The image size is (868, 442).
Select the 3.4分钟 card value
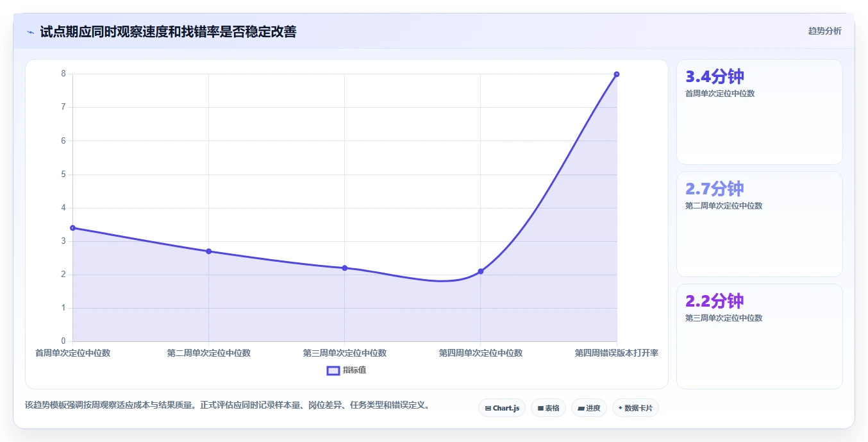point(715,76)
